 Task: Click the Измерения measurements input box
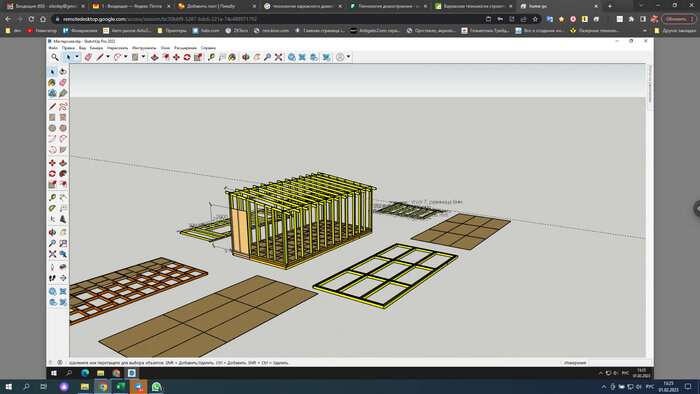[619, 363]
